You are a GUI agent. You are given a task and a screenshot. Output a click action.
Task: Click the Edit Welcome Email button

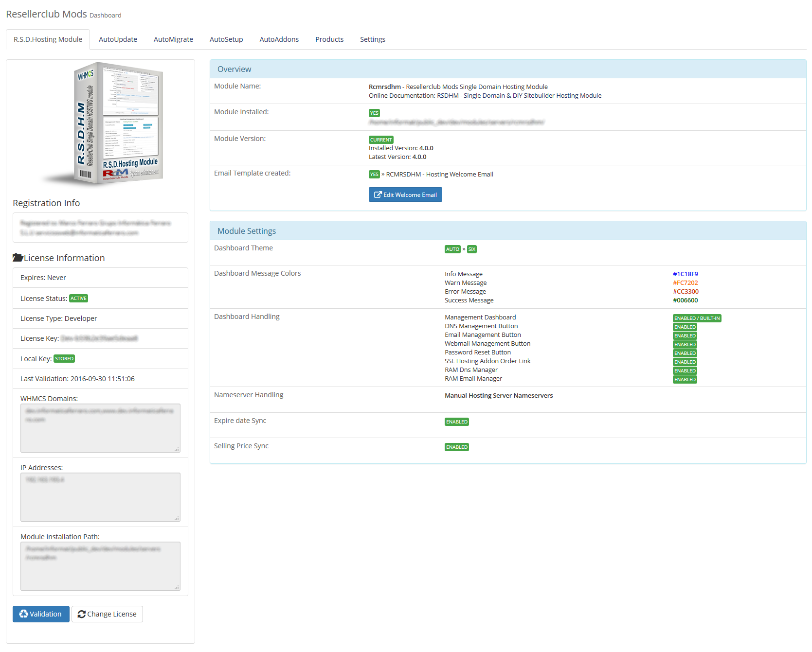click(x=405, y=194)
